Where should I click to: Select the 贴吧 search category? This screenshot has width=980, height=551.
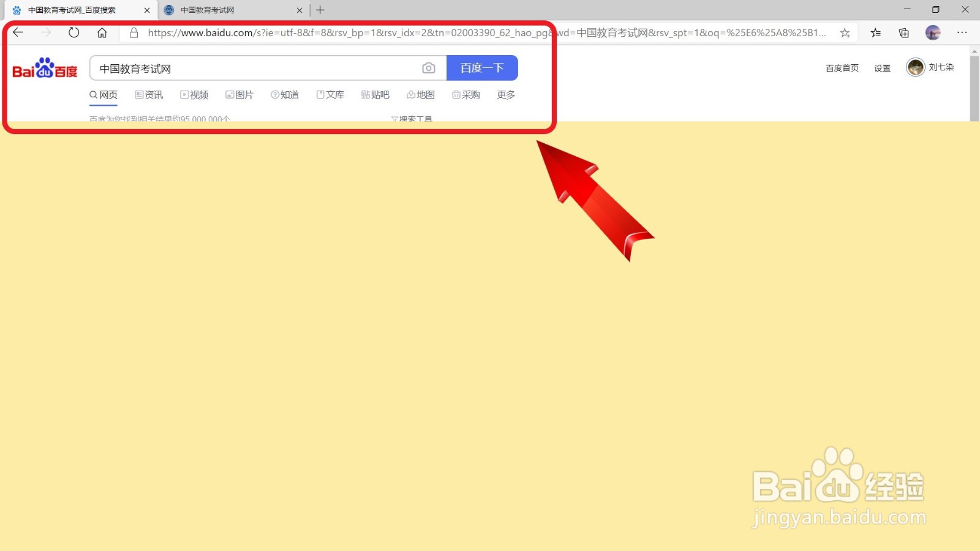point(375,95)
